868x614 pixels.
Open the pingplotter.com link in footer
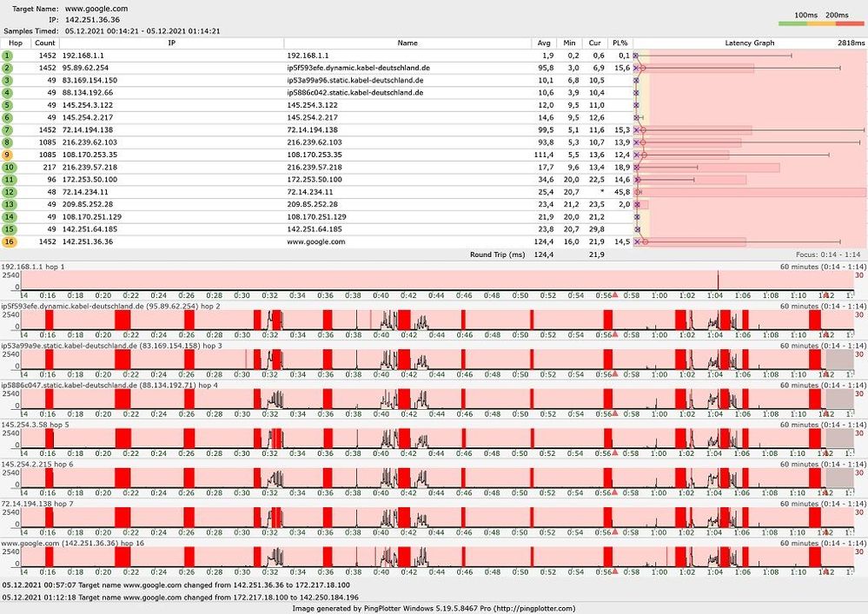pyautogui.click(x=533, y=609)
